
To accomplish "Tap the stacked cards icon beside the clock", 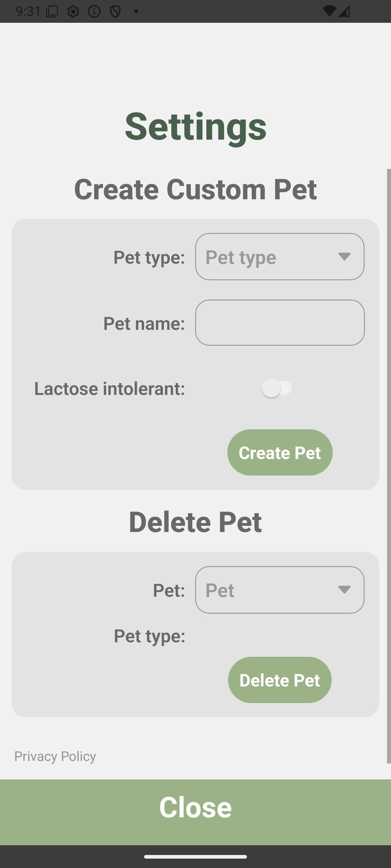I will 52,12.
